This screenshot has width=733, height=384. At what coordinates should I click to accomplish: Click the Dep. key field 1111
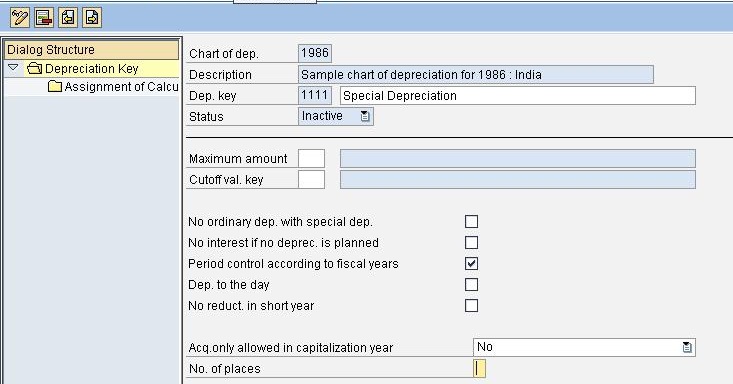click(315, 95)
